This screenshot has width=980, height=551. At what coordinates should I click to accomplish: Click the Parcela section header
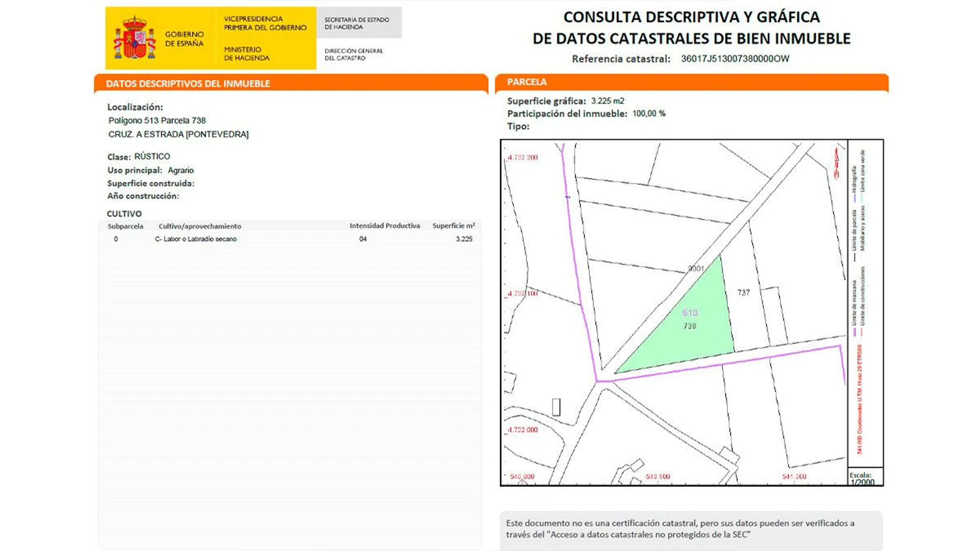tap(527, 82)
